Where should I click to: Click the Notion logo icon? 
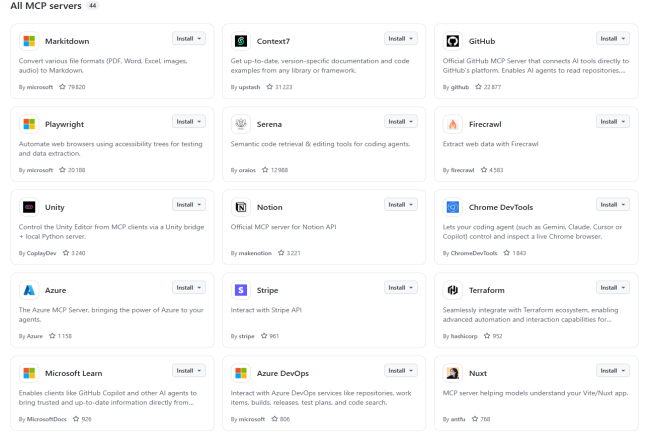click(241, 207)
